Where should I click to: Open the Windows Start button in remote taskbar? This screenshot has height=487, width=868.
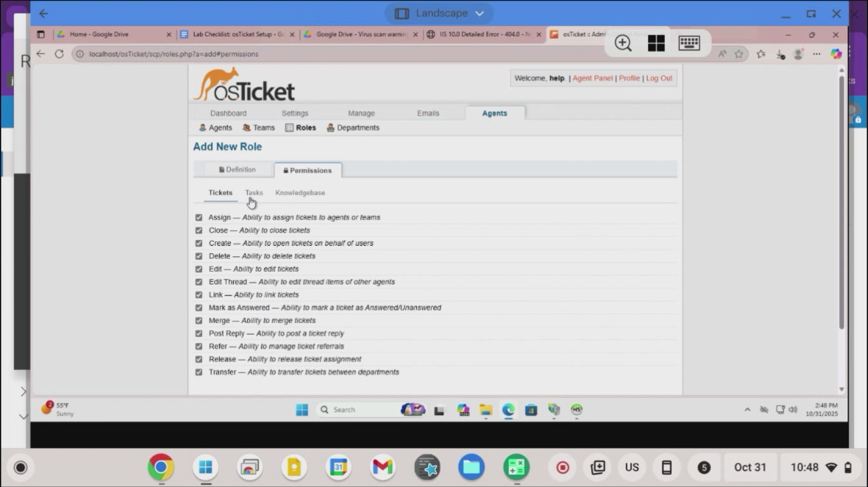coord(302,410)
